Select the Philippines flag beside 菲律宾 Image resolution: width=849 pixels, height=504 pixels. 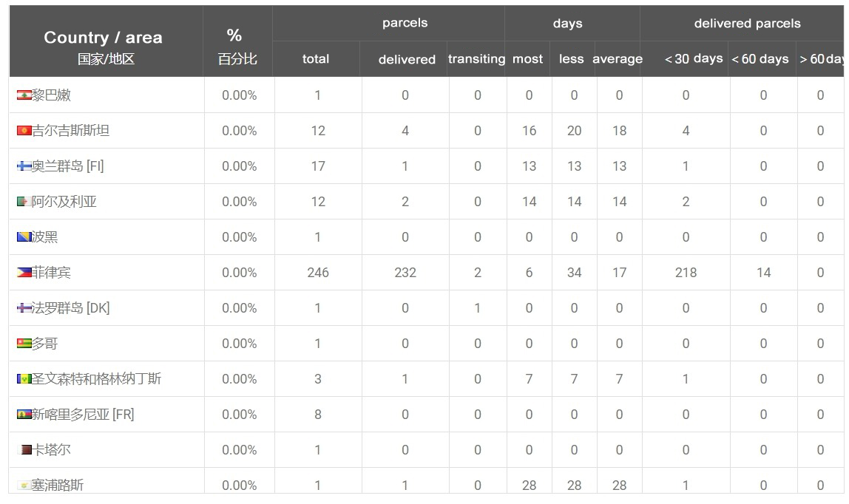[24, 273]
